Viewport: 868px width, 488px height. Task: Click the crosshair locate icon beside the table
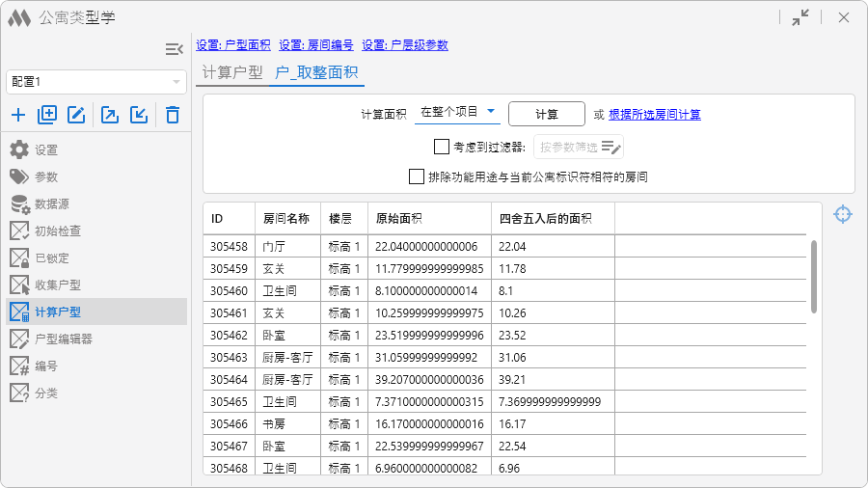(842, 214)
